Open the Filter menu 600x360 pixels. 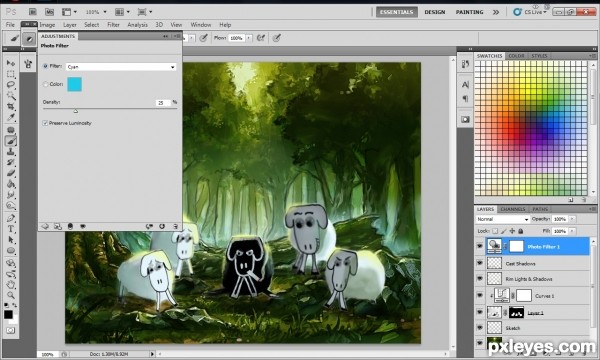[113, 24]
